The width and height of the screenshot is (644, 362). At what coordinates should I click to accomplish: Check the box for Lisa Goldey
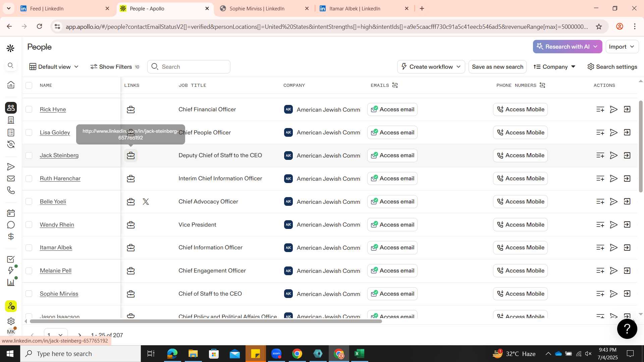pyautogui.click(x=29, y=132)
